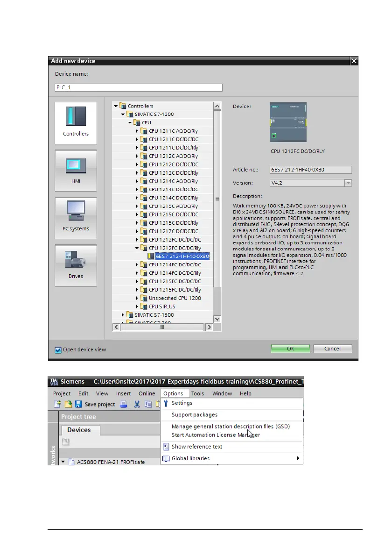Open the Insert menu
Screen dimensions: 392x556
click(123, 393)
